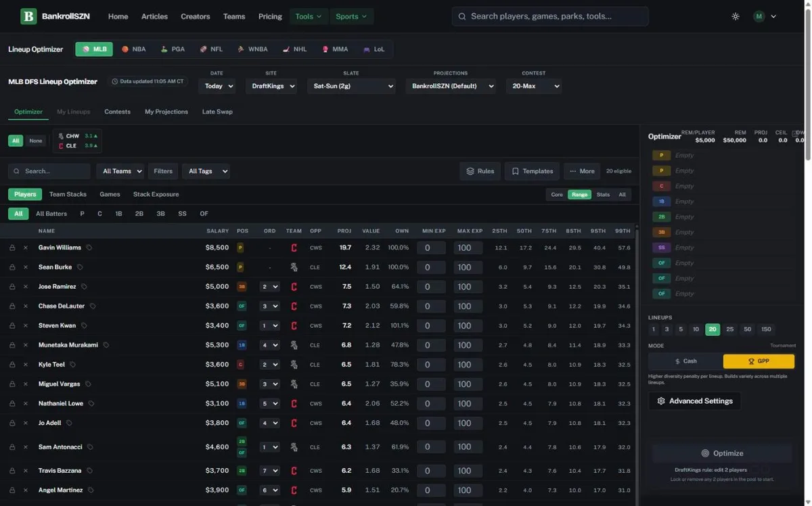Open the Projections dropdown BankrollSZN (Default)
This screenshot has width=812, height=506.
[451, 86]
